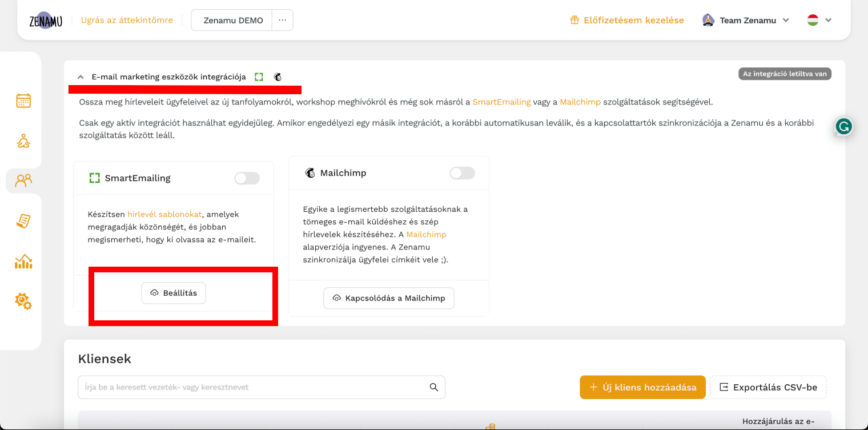The width and height of the screenshot is (868, 430).
Task: Open Előfizetésem kezelése link
Action: click(x=634, y=21)
